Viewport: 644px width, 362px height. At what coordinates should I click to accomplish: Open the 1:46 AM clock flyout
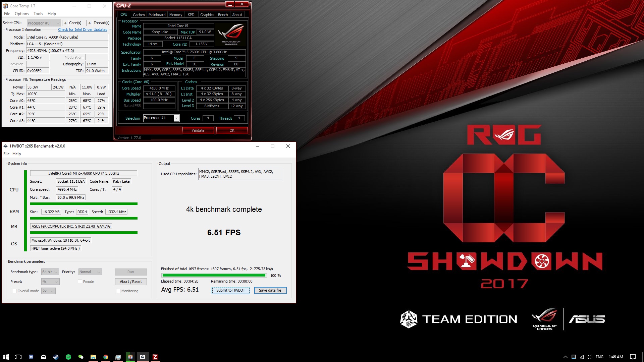tap(616, 357)
